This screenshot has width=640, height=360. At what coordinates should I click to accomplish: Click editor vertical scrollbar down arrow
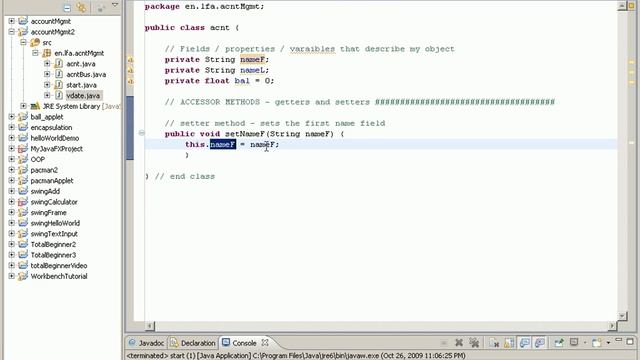pyautogui.click(x=622, y=316)
